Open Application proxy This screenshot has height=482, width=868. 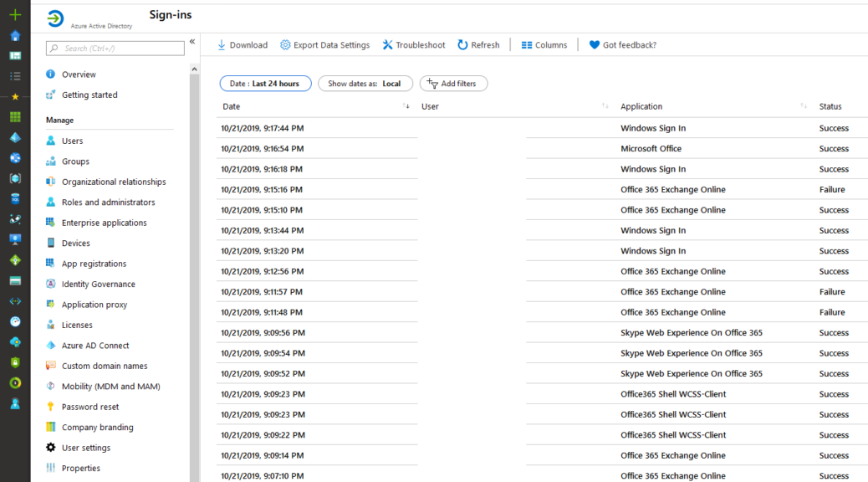94,305
